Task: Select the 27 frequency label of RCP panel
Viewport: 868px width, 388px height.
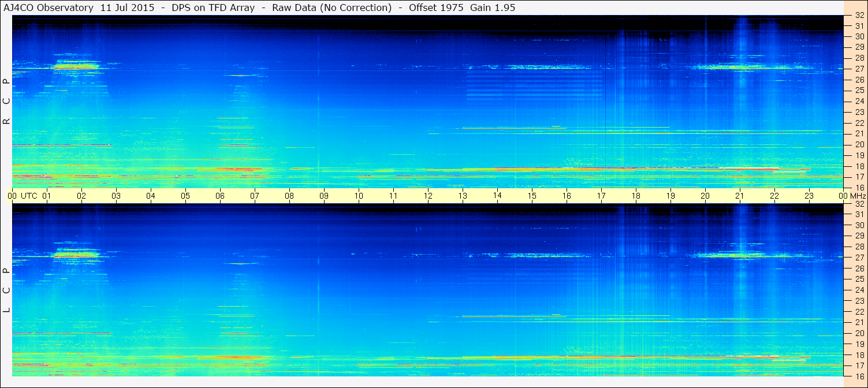Action: click(859, 69)
